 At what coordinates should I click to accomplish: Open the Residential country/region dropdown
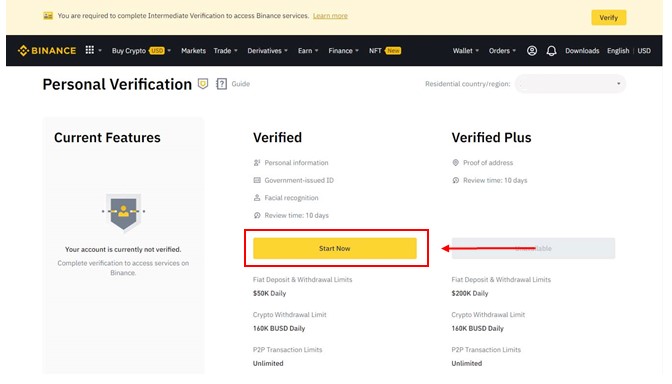(x=570, y=84)
